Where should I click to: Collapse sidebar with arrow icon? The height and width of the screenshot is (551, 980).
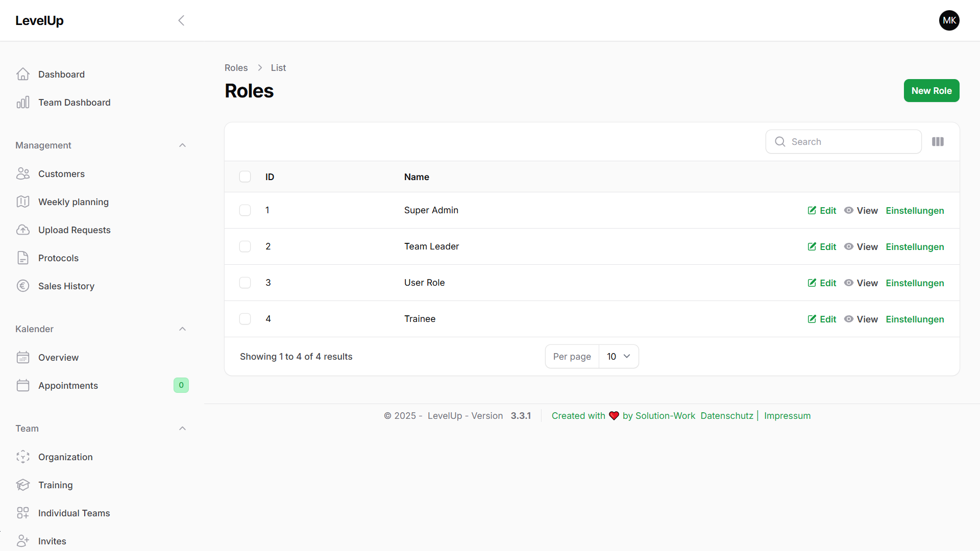[x=181, y=20]
